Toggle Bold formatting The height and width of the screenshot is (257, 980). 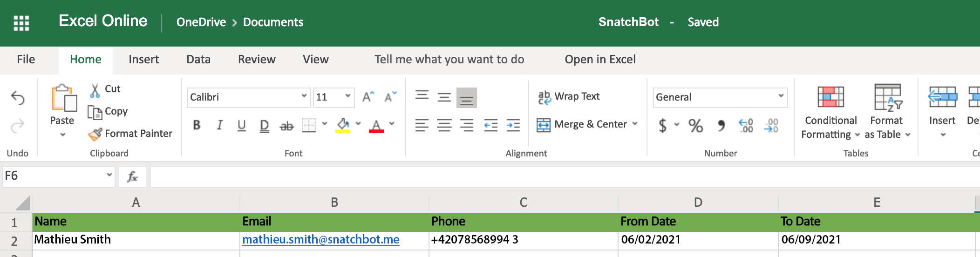pyautogui.click(x=197, y=125)
